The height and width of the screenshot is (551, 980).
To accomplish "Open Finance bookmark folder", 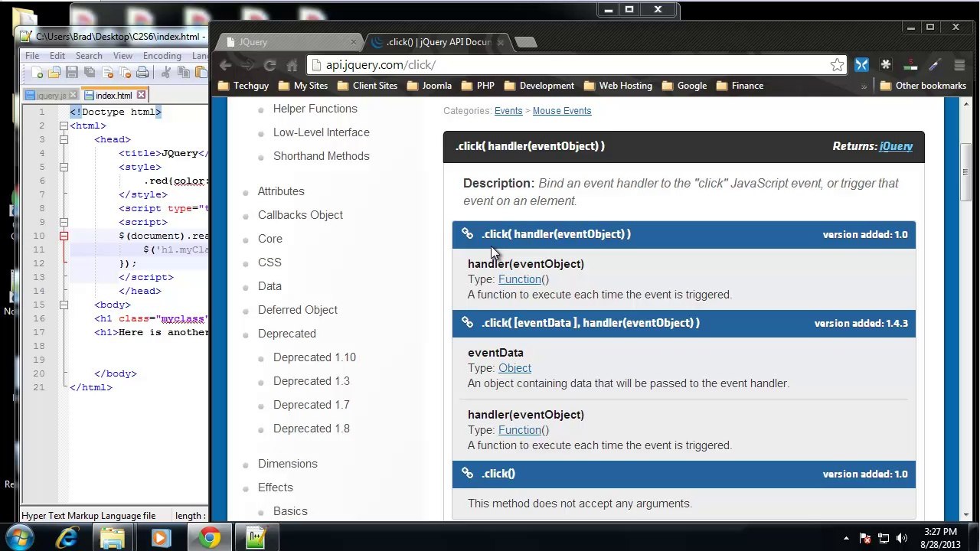I will click(740, 86).
